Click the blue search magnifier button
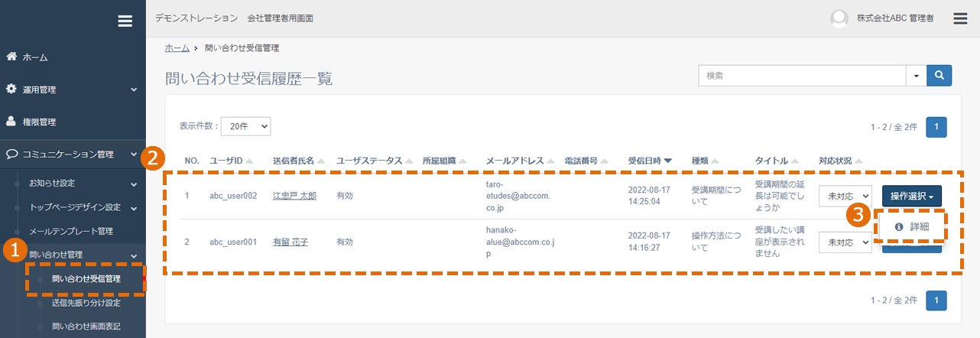 [939, 76]
